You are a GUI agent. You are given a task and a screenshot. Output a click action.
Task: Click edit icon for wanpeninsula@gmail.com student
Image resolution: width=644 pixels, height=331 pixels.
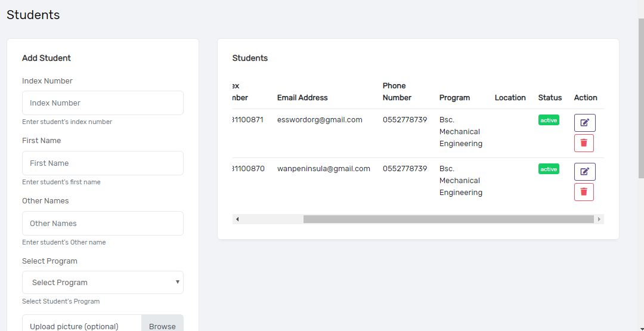(584, 172)
